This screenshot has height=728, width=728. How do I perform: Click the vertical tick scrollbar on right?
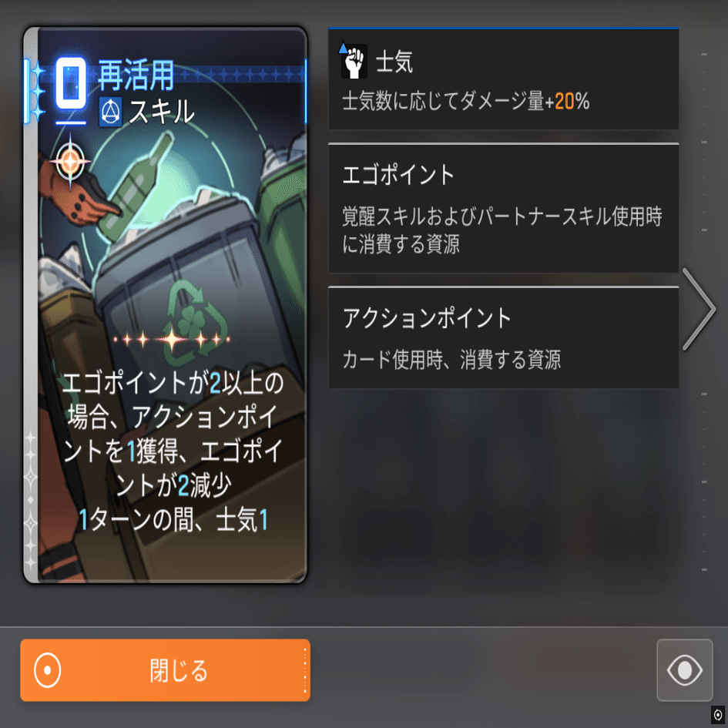[x=704, y=312]
